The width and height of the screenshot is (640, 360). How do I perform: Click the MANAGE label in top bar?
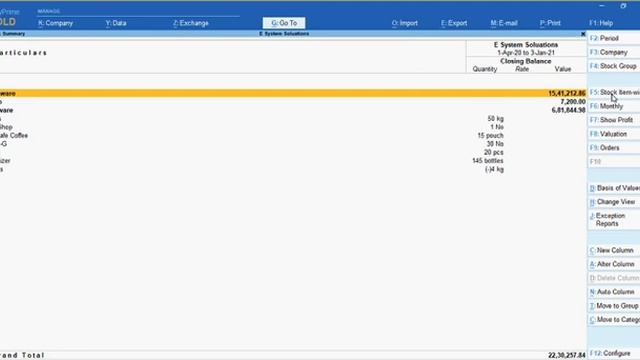pyautogui.click(x=49, y=11)
